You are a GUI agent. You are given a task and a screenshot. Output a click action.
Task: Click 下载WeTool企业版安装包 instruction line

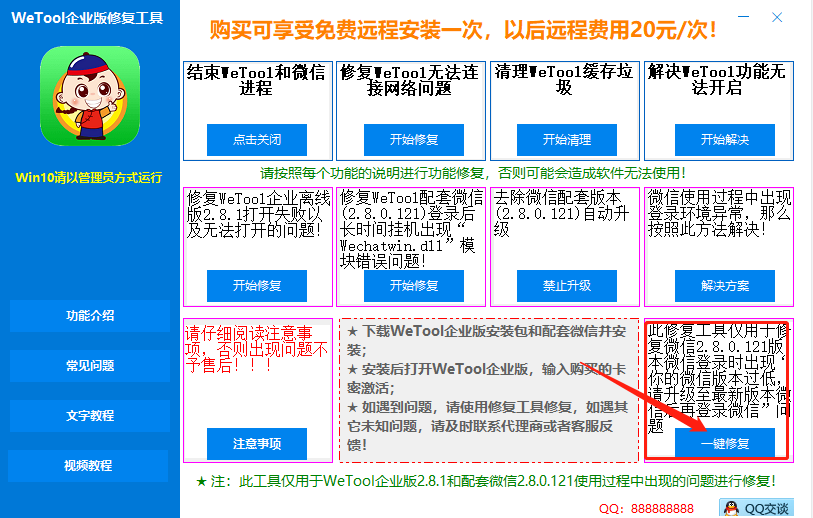click(486, 341)
